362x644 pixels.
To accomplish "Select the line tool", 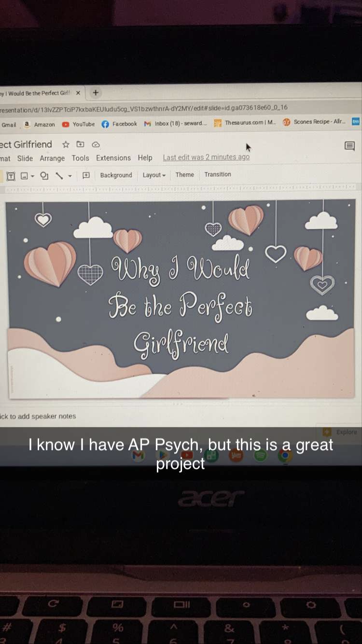I will click(x=59, y=176).
